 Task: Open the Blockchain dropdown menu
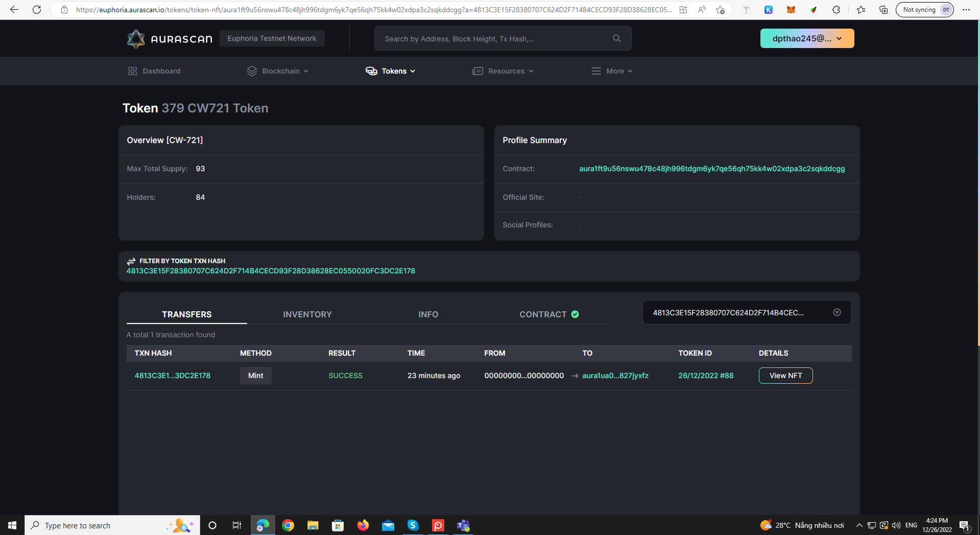point(277,71)
